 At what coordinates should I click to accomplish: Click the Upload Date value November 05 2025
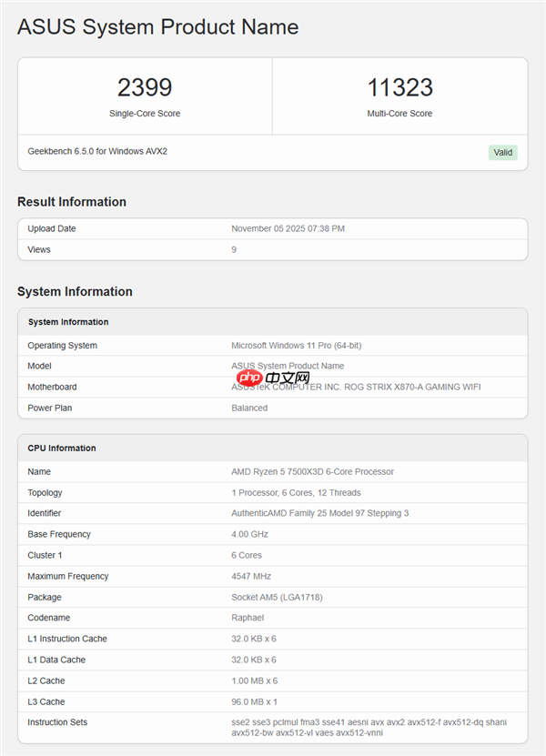288,228
